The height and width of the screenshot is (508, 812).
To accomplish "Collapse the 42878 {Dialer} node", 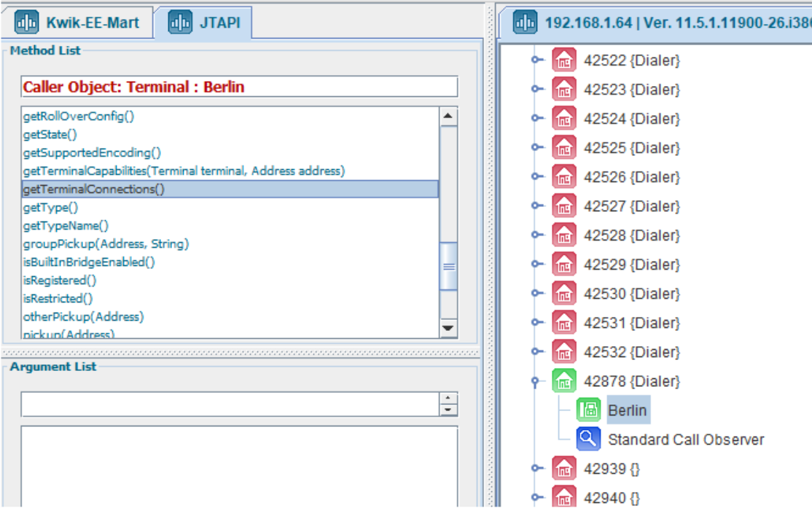I will [537, 380].
